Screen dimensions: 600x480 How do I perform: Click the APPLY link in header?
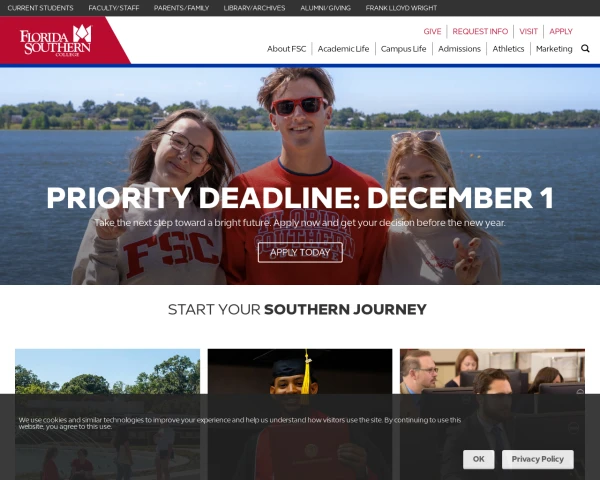pyautogui.click(x=561, y=31)
